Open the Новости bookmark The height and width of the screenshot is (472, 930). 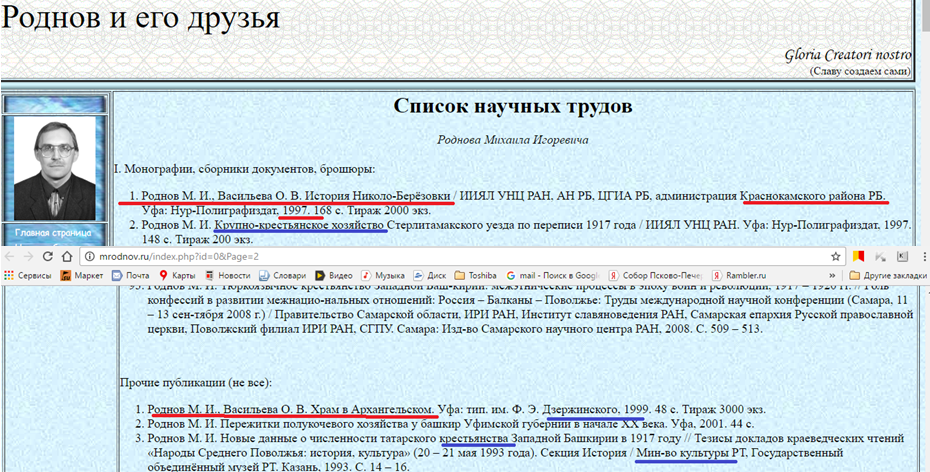227,276
